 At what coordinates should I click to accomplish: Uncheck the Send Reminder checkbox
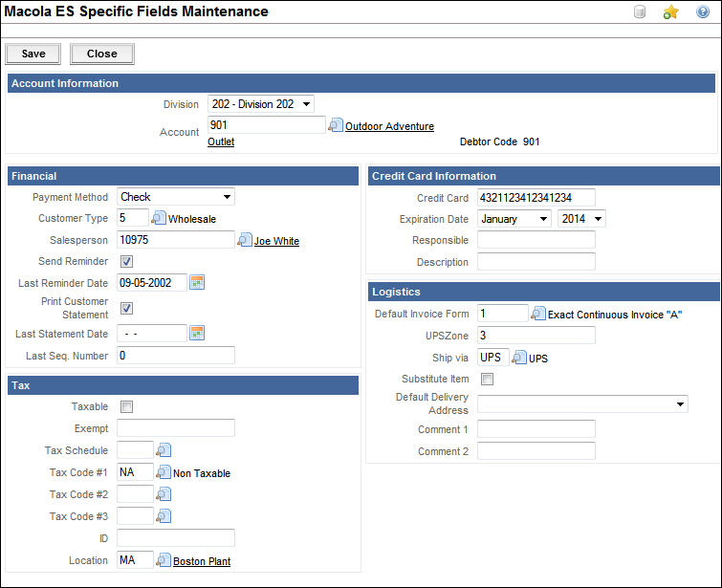(126, 261)
